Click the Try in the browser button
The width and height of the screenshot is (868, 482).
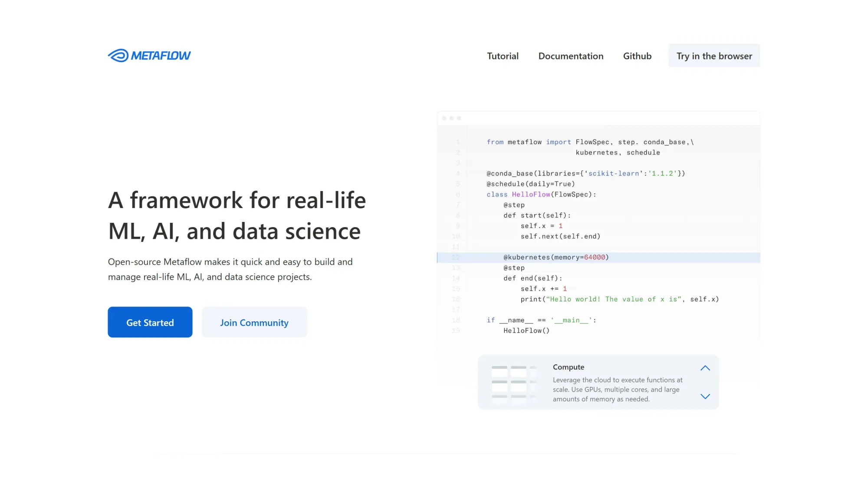click(714, 56)
